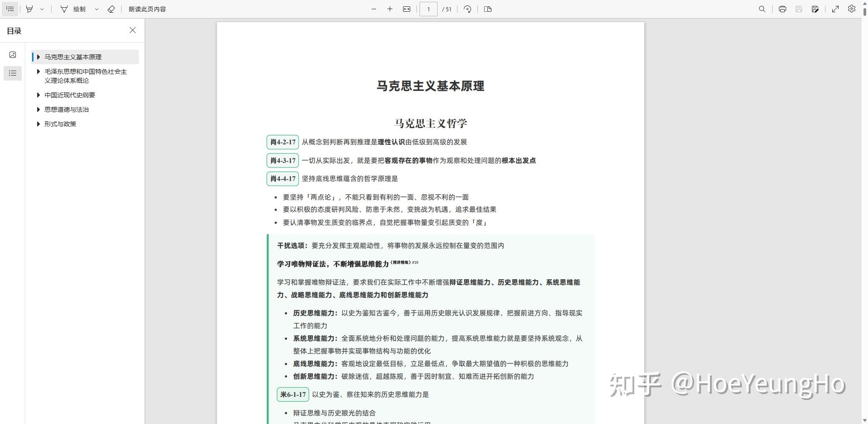The width and height of the screenshot is (868, 424).
Task: Click the 底线思维能力 bullet label
Action: (x=316, y=364)
